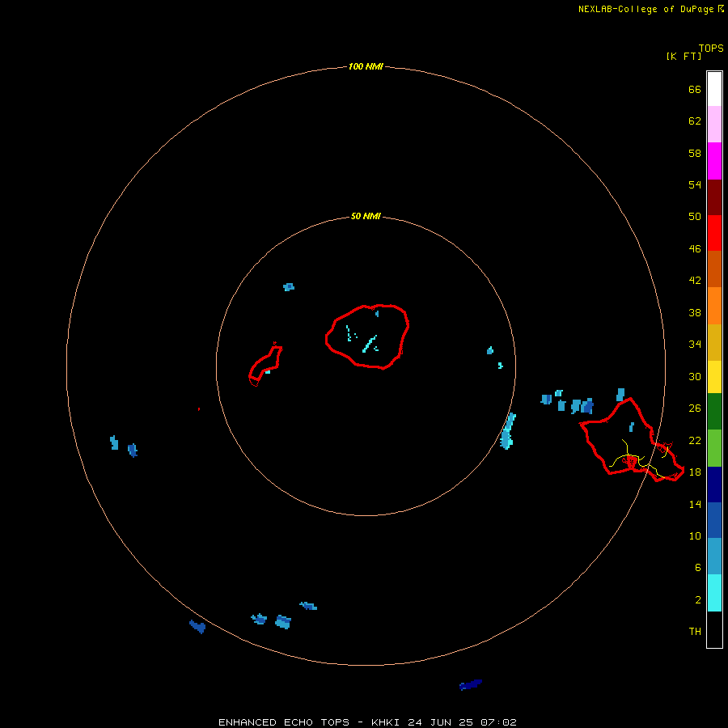Screen dimensions: 728x728
Task: Click the 18 legend value
Action: (x=695, y=472)
